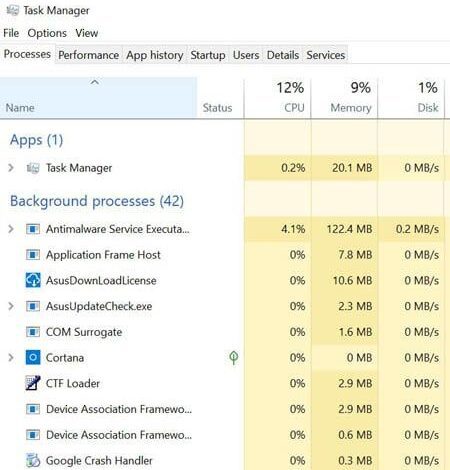
Task: Sort processes by Memory column header
Action: 344,98
